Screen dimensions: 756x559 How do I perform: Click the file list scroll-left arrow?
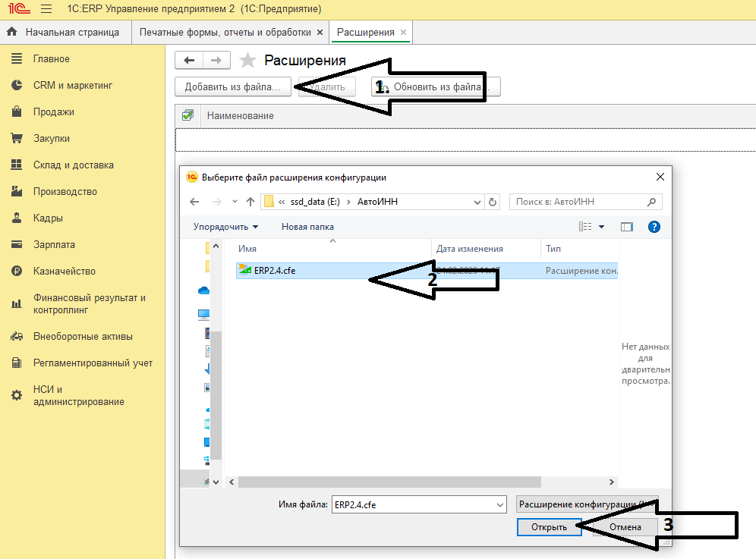tap(232, 482)
